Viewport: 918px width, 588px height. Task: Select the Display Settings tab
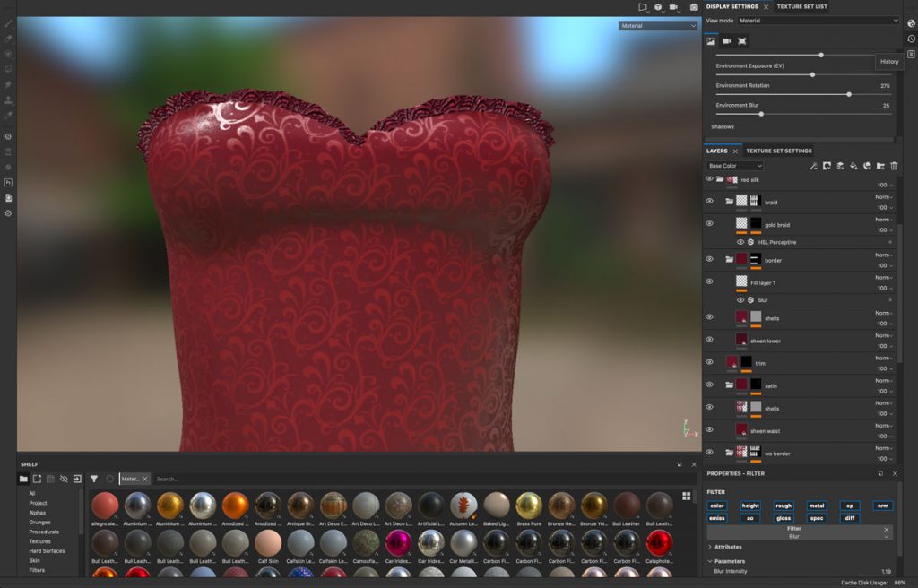point(732,6)
